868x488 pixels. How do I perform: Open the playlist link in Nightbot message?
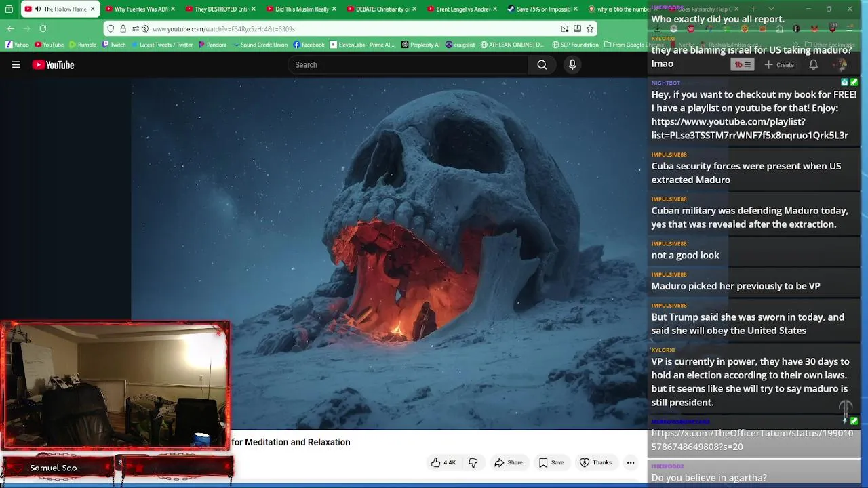pos(749,128)
